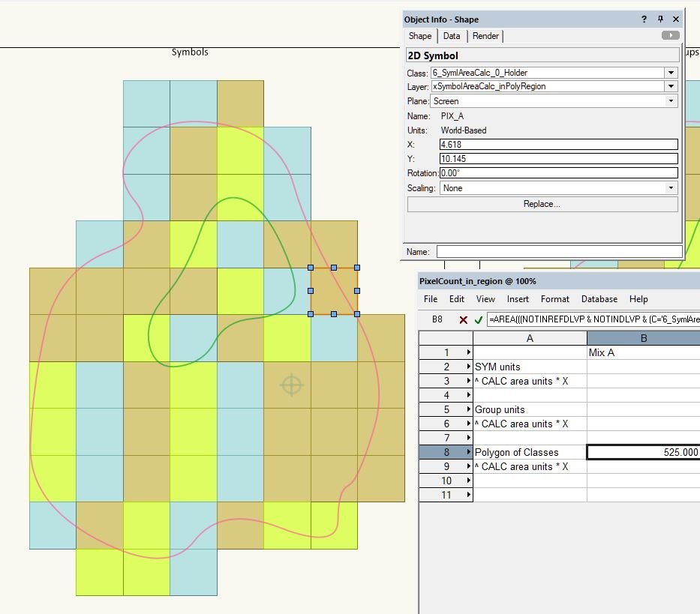This screenshot has width=700, height=614.
Task: Switch to the Render tab
Action: click(485, 36)
